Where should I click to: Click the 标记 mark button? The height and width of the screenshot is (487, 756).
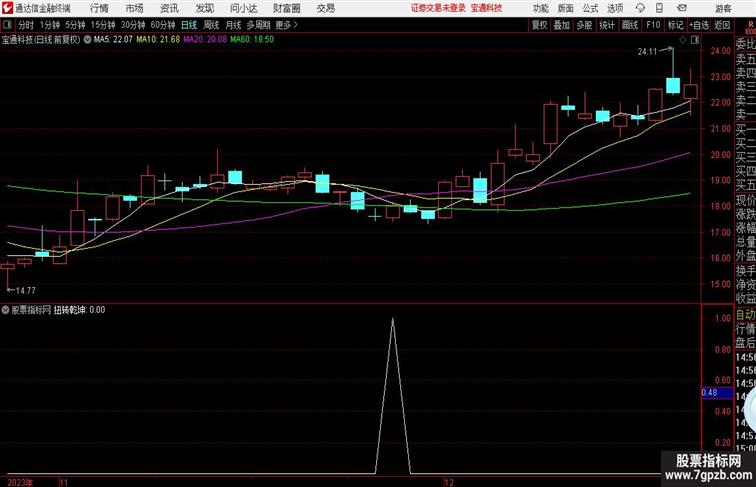click(x=675, y=25)
